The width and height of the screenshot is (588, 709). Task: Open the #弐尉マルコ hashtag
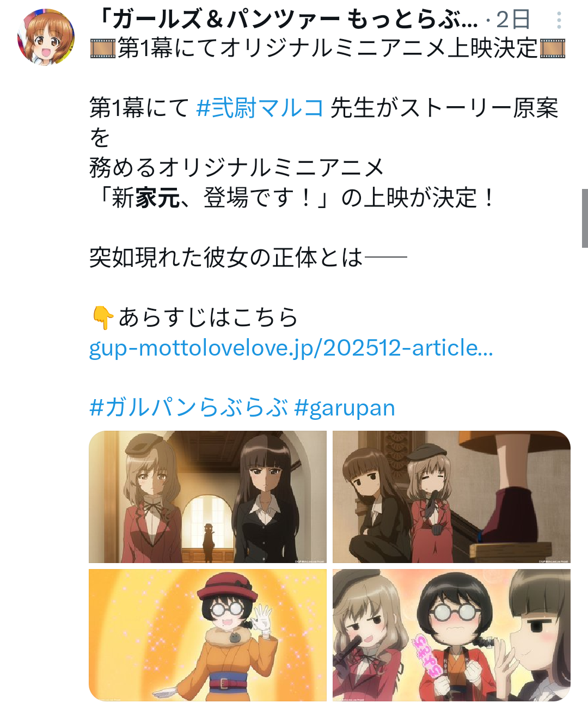pyautogui.click(x=260, y=107)
